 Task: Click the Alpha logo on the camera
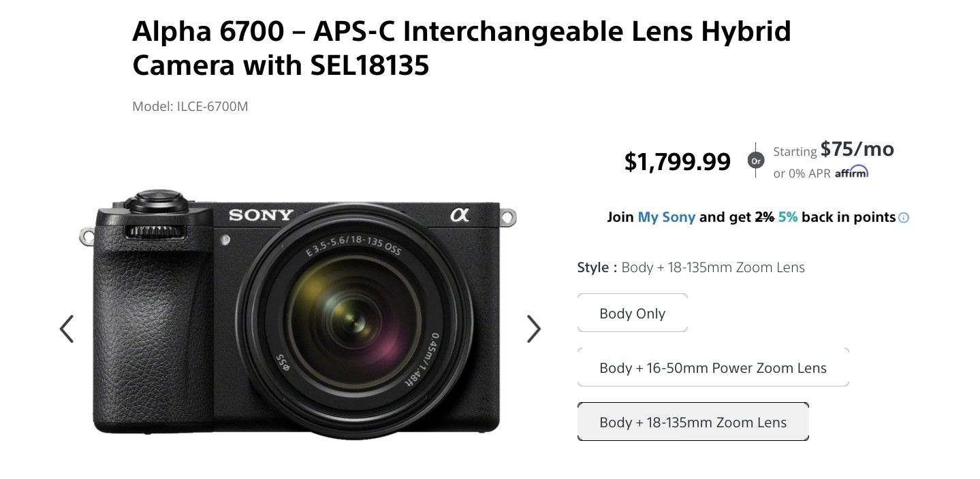click(x=462, y=214)
